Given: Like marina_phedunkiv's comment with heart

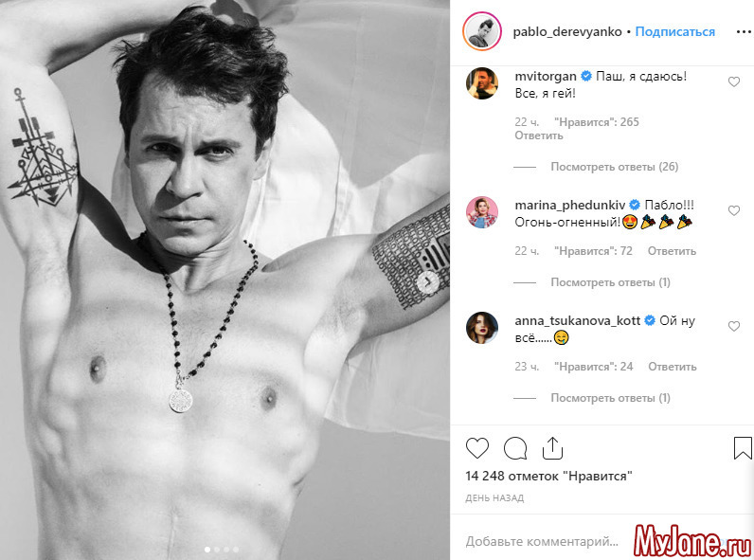Looking at the screenshot, I should pos(734,210).
